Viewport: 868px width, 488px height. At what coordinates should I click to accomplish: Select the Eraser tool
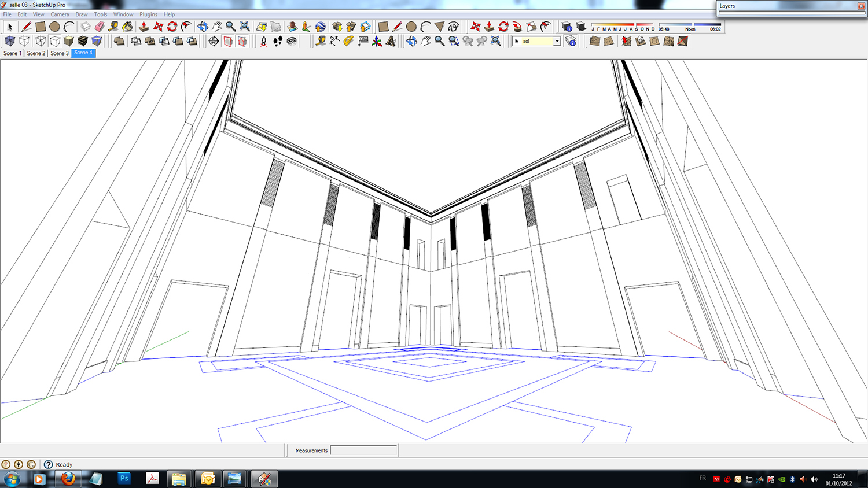pyautogui.click(x=100, y=27)
